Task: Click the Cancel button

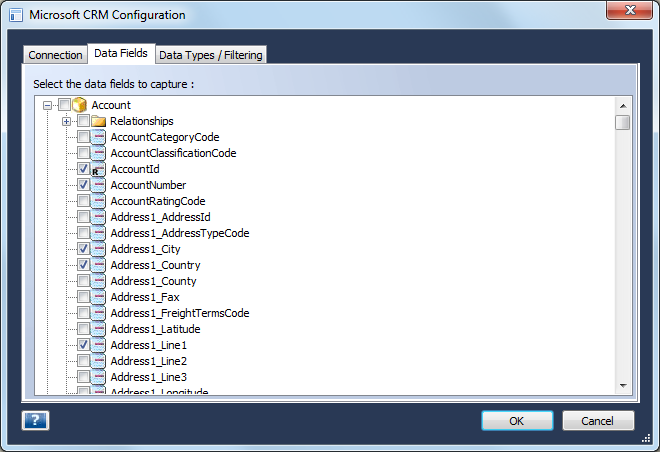Action: click(x=598, y=421)
